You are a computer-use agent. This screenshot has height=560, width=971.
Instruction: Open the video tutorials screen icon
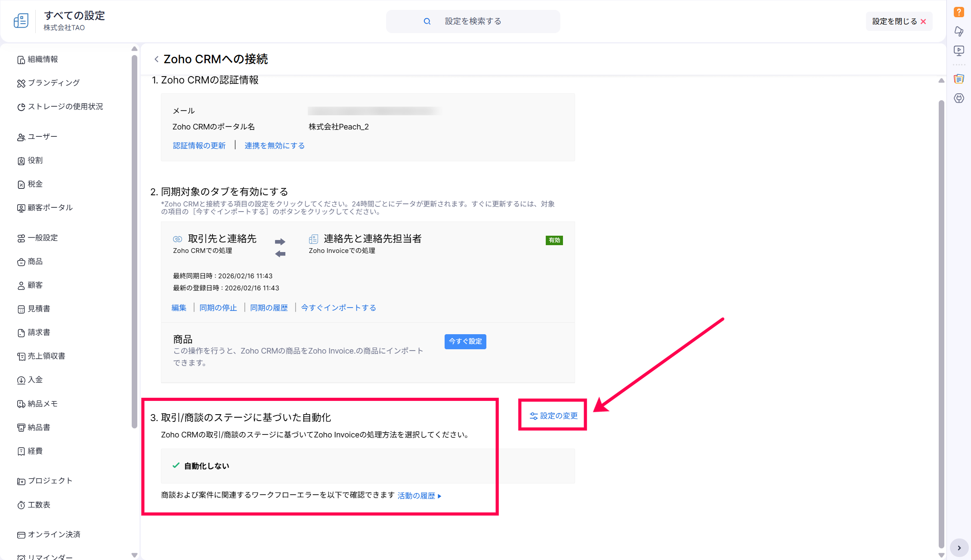coord(959,51)
